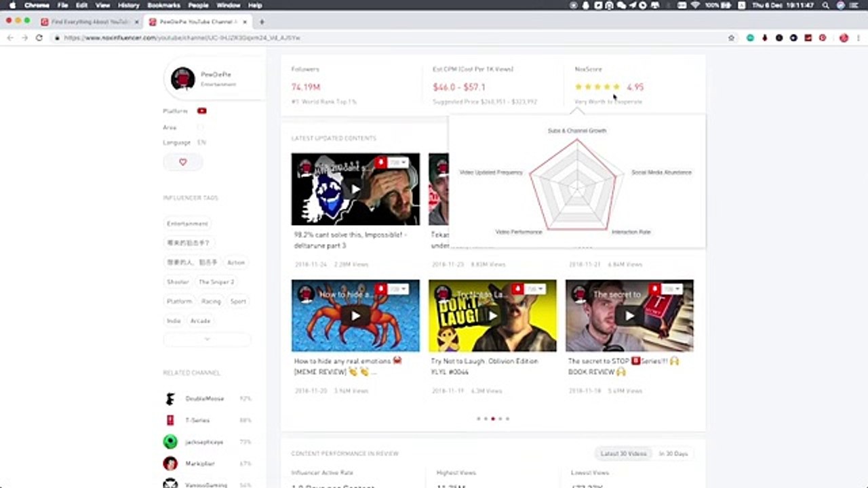Open the deltarune part 3 video title

pyautogui.click(x=351, y=240)
